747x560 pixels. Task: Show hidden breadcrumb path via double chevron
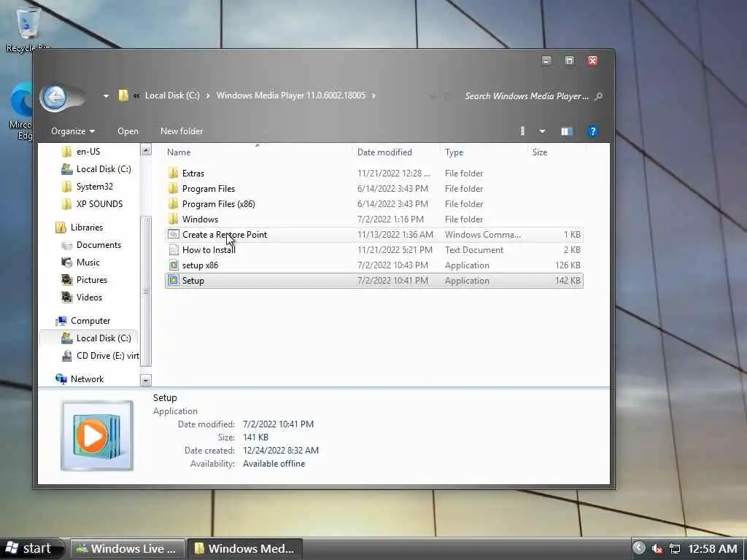(136, 96)
